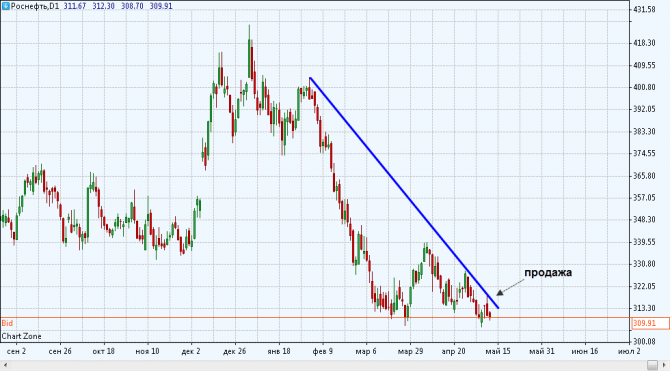Click the close value 309.91 in header
The width and height of the screenshot is (670, 371).
pyautogui.click(x=161, y=6)
